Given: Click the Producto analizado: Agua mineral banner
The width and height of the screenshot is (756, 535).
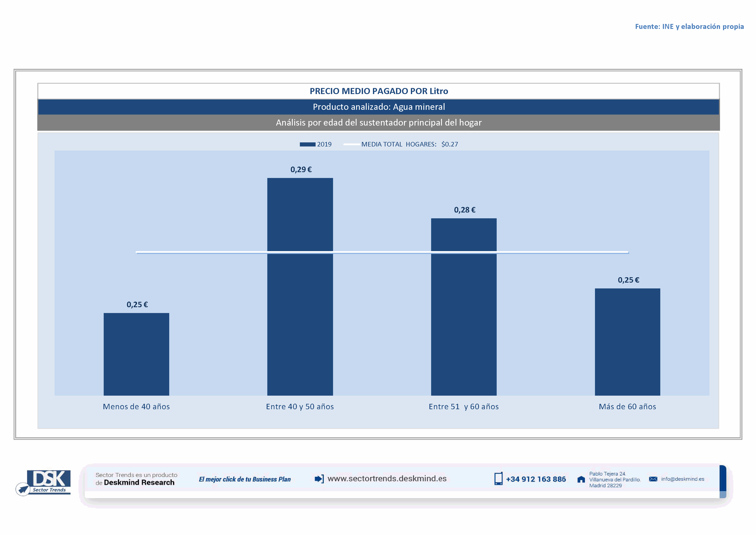Looking at the screenshot, I should point(379,107).
